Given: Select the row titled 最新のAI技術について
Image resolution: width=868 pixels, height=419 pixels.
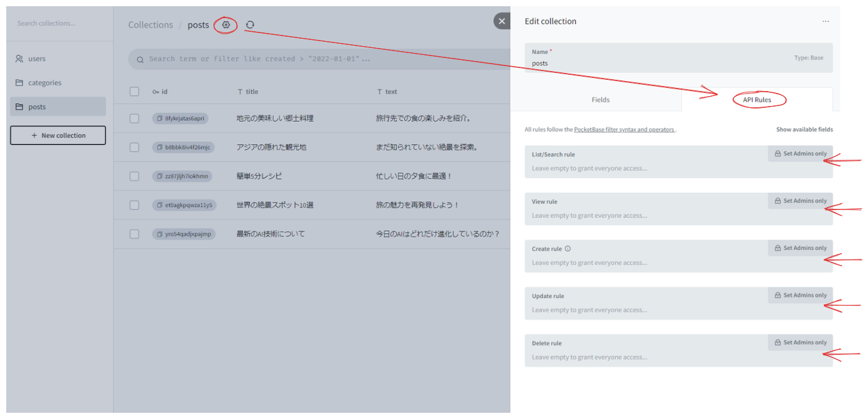Looking at the screenshot, I should (135, 234).
